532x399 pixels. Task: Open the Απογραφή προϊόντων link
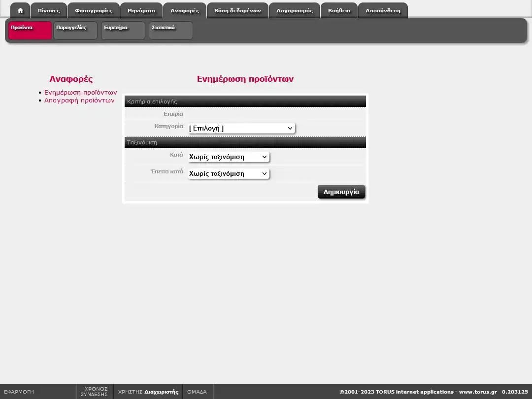point(79,100)
